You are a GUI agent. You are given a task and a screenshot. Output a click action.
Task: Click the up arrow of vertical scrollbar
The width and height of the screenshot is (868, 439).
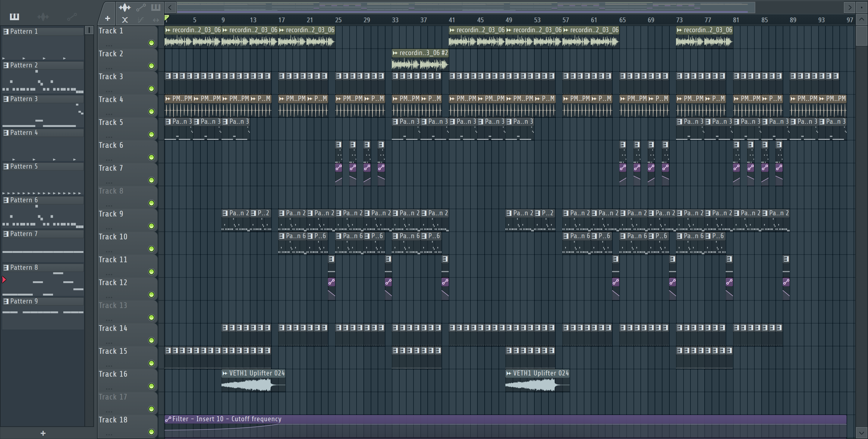[x=861, y=19]
